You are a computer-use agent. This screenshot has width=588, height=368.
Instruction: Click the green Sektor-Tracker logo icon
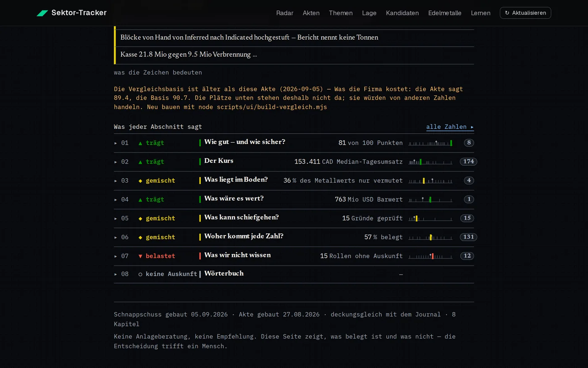coord(42,13)
